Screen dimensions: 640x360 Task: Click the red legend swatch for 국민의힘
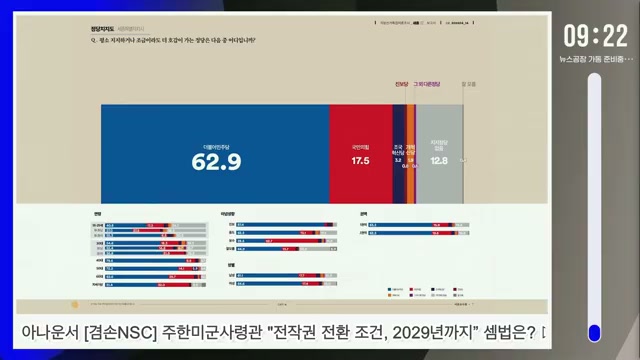click(x=411, y=289)
